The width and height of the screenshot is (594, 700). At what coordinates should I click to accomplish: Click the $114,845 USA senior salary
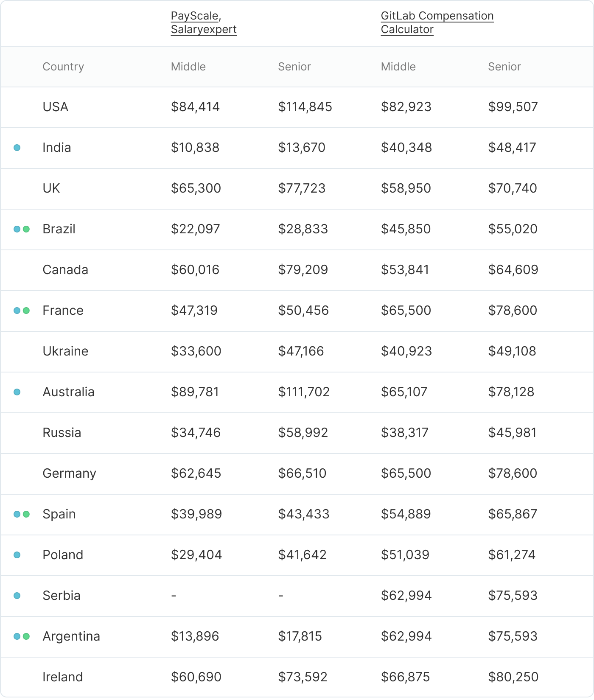pyautogui.click(x=305, y=107)
